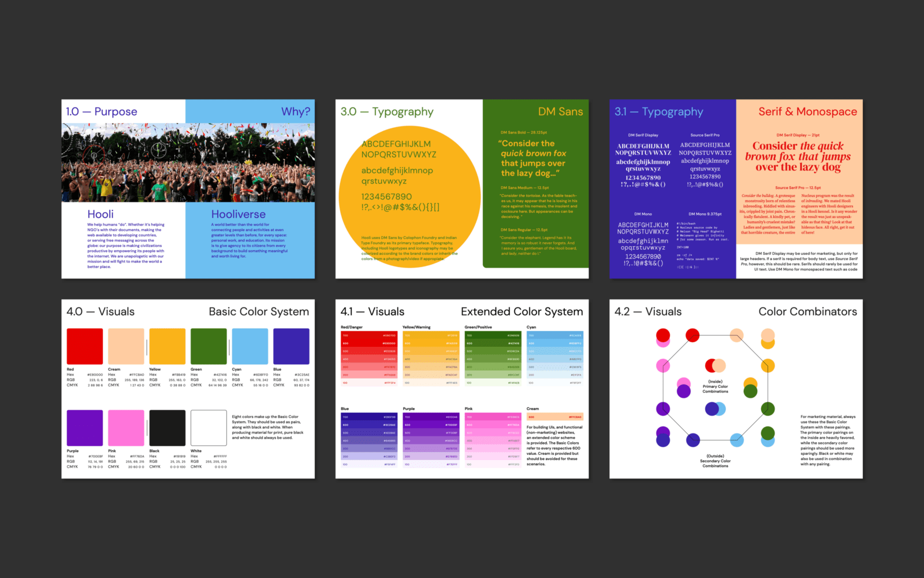The height and width of the screenshot is (578, 924).
Task: Click the Cream 500 row marked for avoidance
Action: [554, 417]
